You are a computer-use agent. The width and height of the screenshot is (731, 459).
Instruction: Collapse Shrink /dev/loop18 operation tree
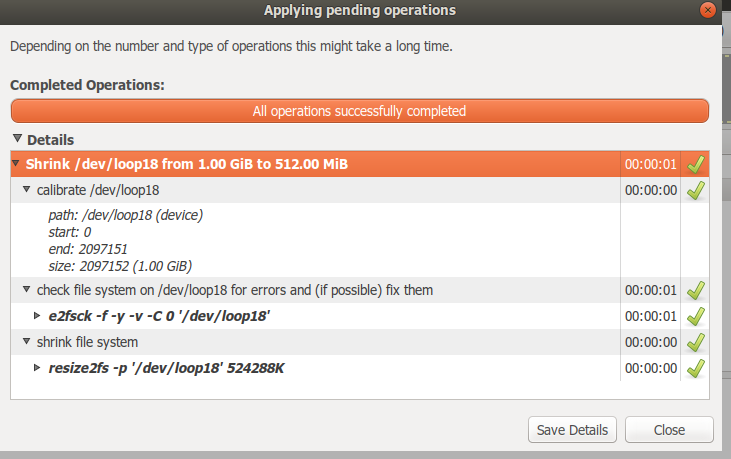point(16,163)
